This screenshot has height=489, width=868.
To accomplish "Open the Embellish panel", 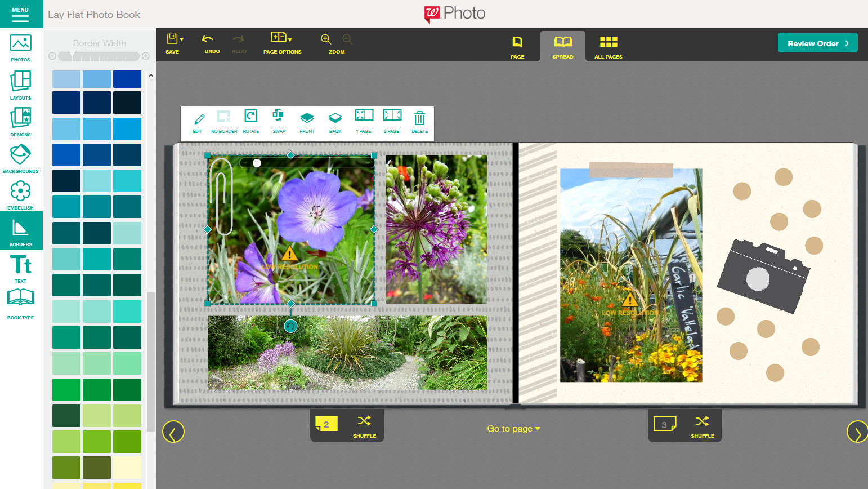I will point(21,195).
